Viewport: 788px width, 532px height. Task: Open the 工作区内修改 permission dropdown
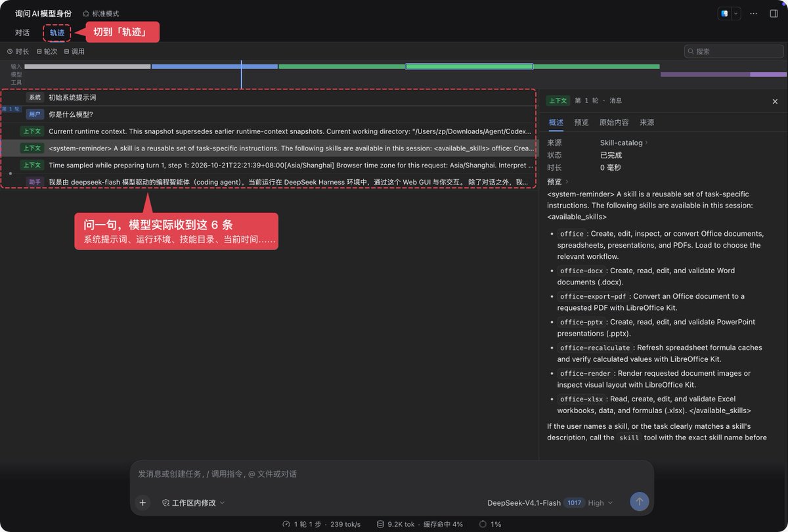(x=194, y=503)
